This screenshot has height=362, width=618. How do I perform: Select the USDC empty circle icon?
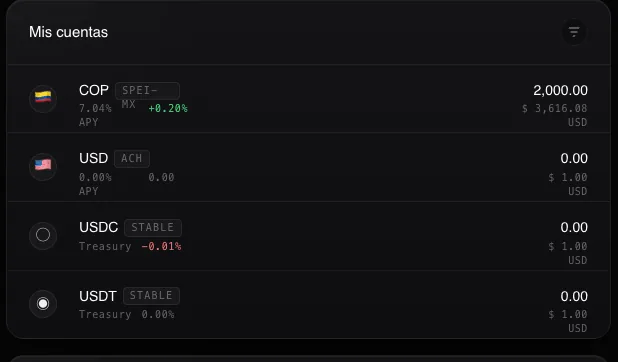coord(43,235)
